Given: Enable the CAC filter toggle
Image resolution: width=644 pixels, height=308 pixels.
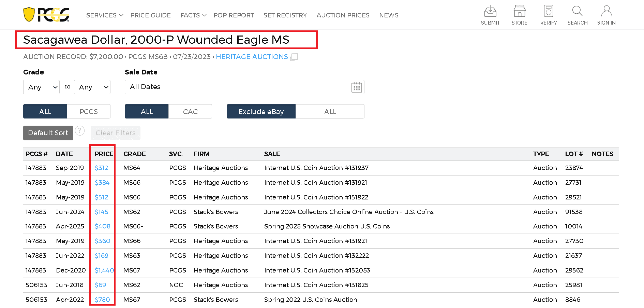Looking at the screenshot, I should coord(190,111).
